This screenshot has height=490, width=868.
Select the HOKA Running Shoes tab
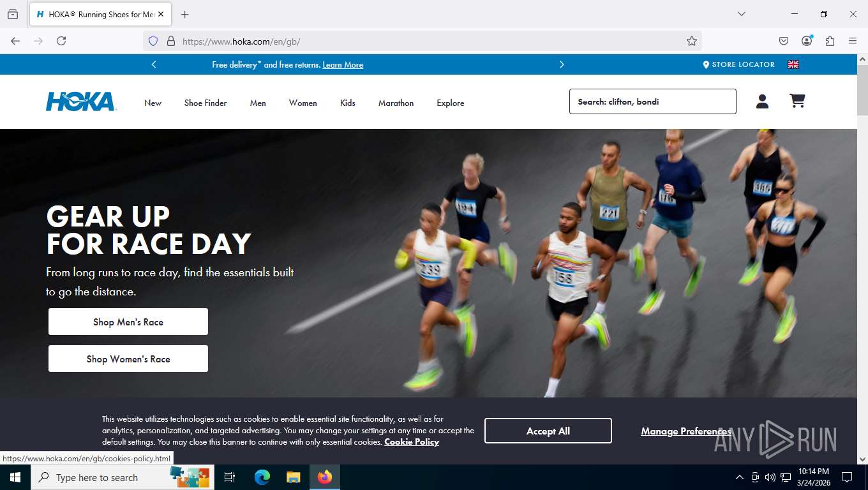pyautogui.click(x=100, y=14)
